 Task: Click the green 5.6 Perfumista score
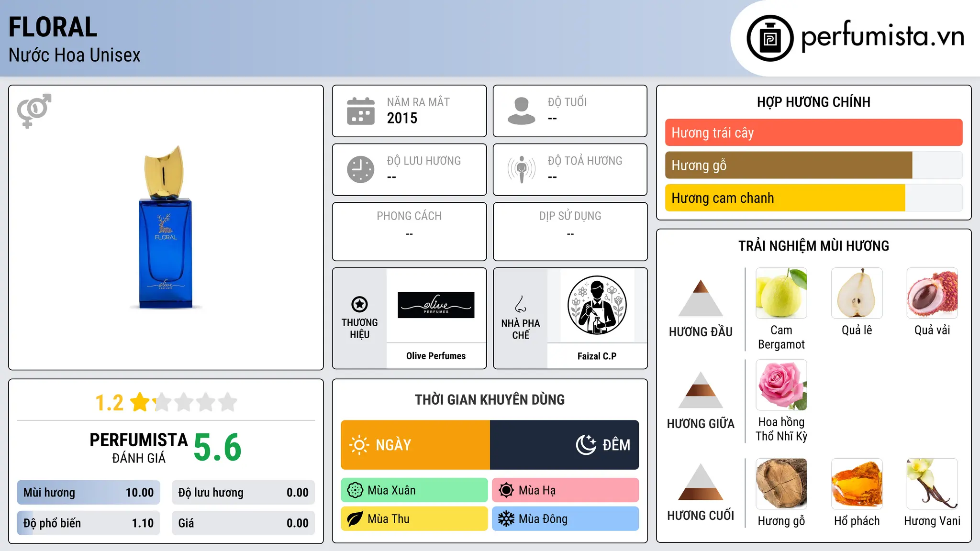pos(218,447)
